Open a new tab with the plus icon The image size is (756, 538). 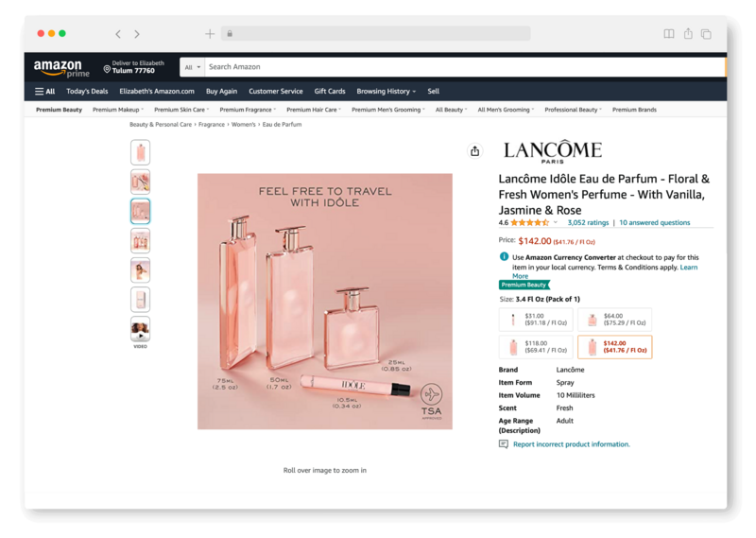[210, 34]
